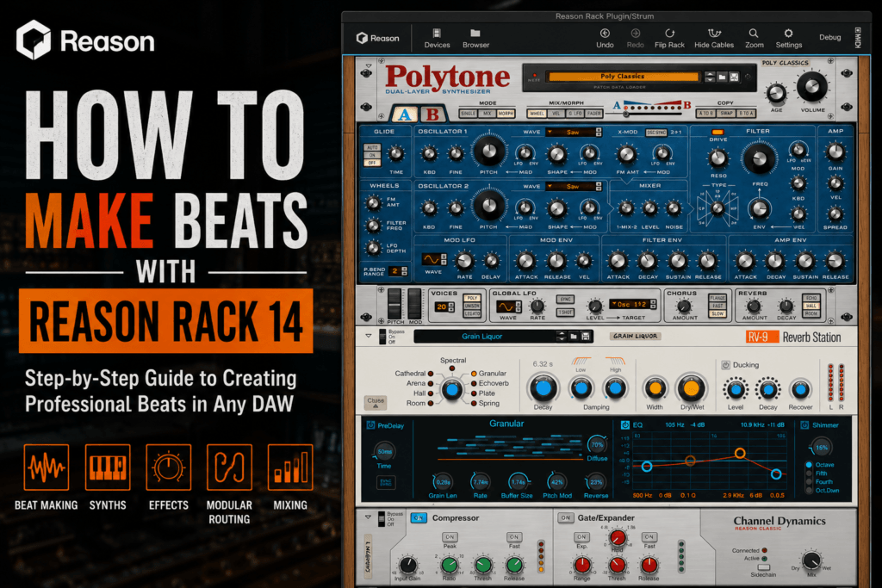Viewport: 882px width, 588px height.
Task: Click the Beat Making waveform icon
Action: pyautogui.click(x=47, y=467)
